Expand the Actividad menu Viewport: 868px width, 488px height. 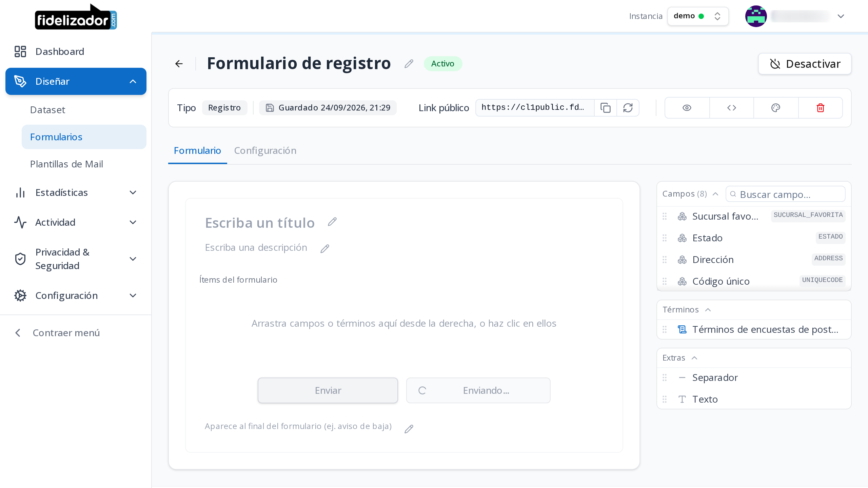(76, 222)
